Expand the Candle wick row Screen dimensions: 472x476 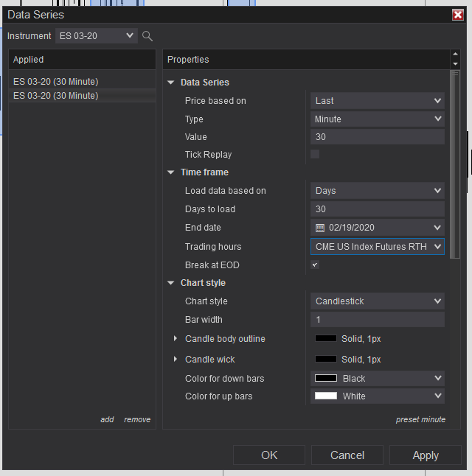click(x=175, y=359)
